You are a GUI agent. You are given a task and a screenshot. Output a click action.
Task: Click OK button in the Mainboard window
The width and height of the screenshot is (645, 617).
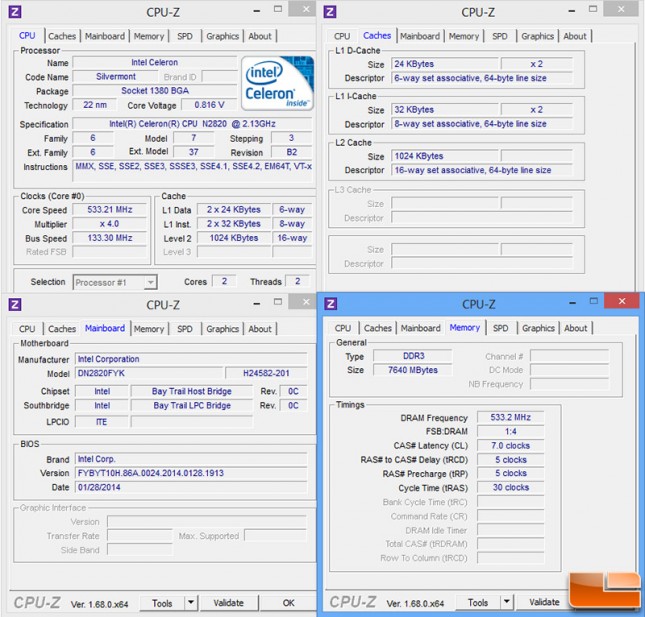[x=288, y=603]
